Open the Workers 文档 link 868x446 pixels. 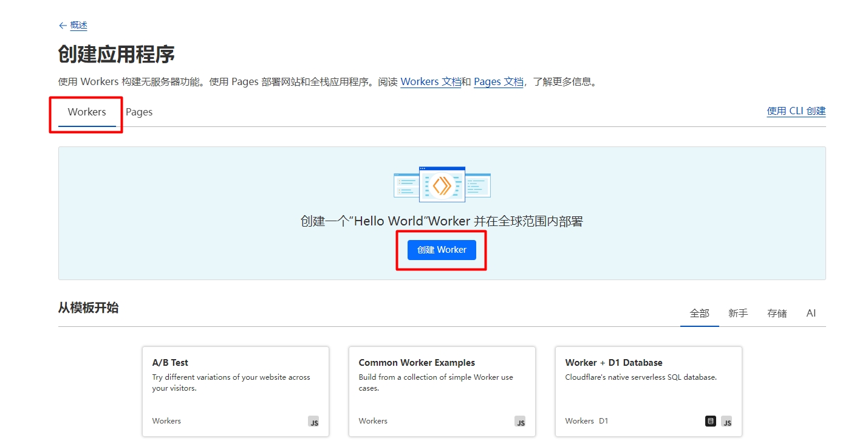431,81
